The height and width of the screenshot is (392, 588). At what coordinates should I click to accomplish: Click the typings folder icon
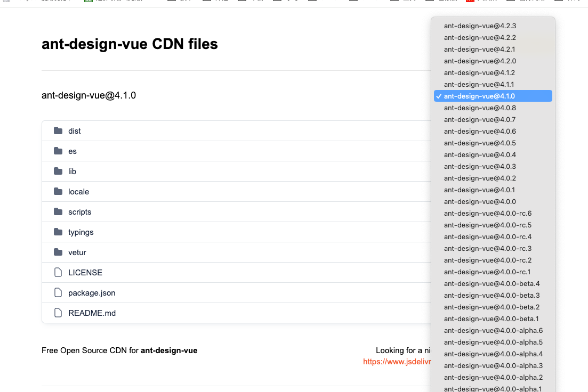coord(58,232)
